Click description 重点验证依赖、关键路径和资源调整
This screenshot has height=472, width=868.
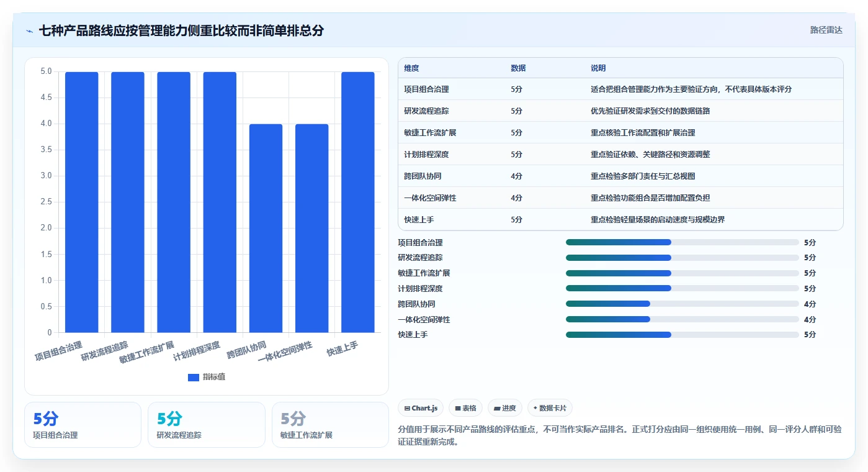coord(650,155)
